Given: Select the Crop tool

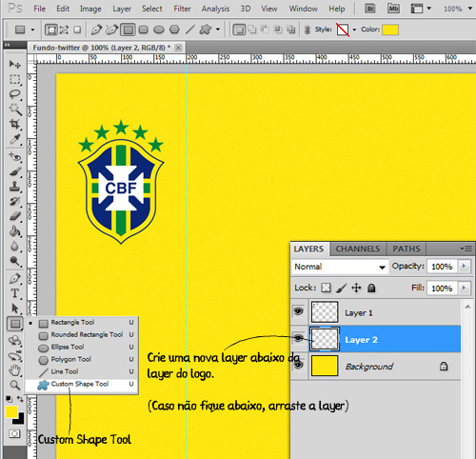Looking at the screenshot, I should (14, 124).
